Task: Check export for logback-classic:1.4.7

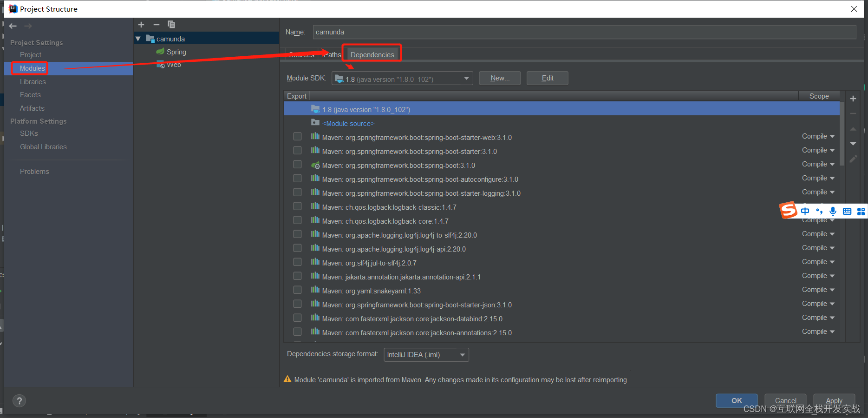Action: (x=298, y=206)
